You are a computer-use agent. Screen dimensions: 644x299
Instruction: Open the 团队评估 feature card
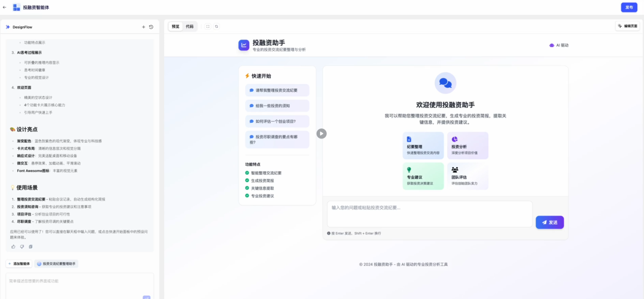coord(468,176)
